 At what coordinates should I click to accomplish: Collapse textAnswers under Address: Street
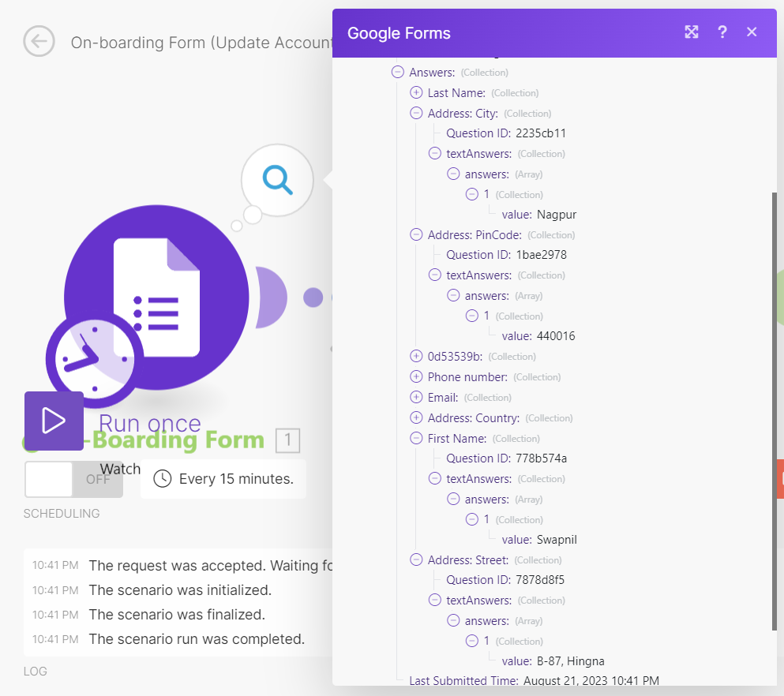(435, 600)
